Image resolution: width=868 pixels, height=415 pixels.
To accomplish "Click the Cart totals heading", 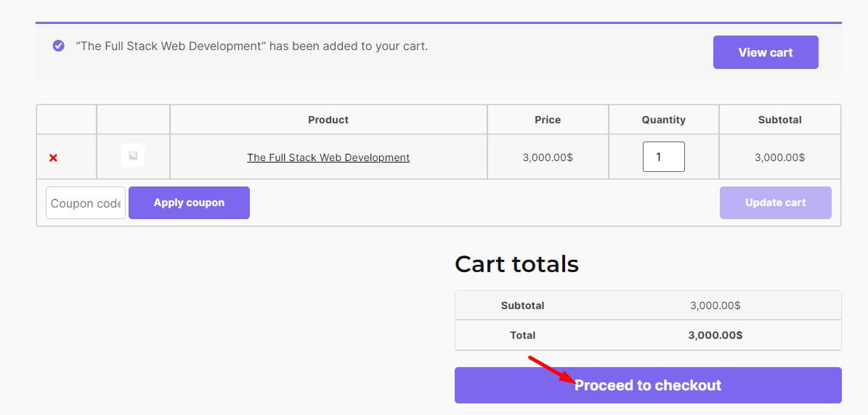I will (x=516, y=264).
